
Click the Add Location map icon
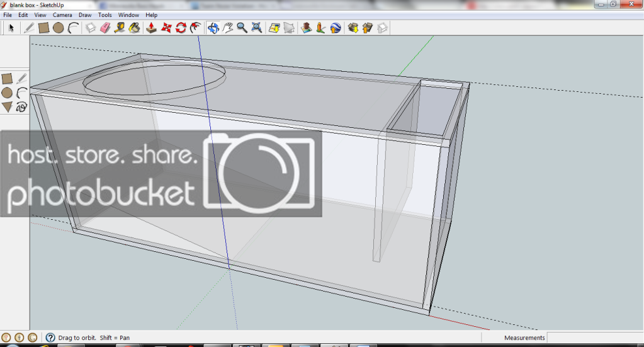tap(274, 28)
